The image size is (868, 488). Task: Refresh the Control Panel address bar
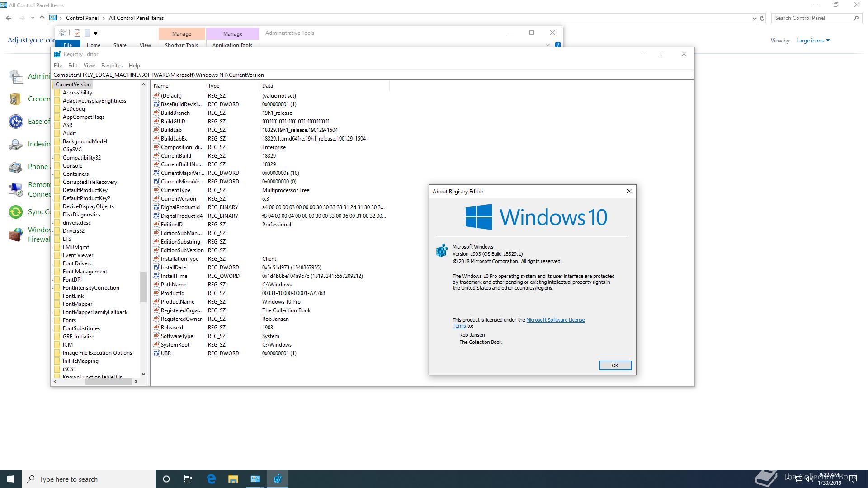762,18
